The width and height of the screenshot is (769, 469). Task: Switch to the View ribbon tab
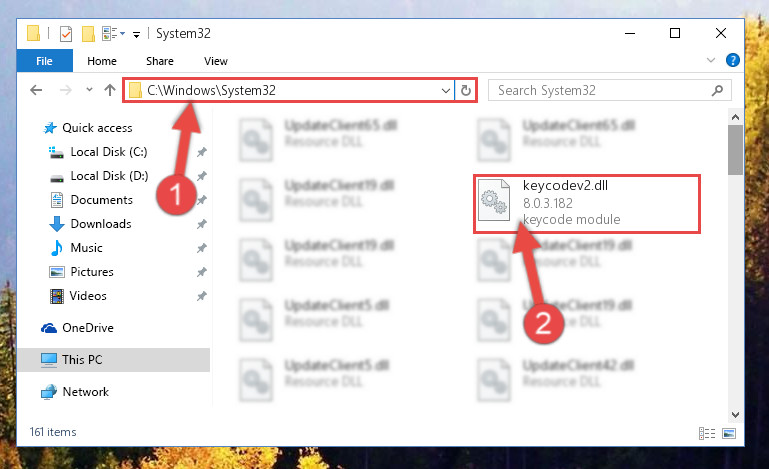point(216,61)
